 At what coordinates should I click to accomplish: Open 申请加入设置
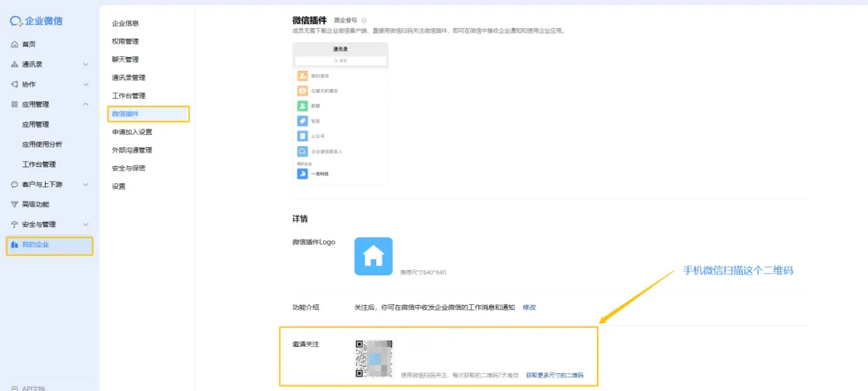click(x=132, y=132)
